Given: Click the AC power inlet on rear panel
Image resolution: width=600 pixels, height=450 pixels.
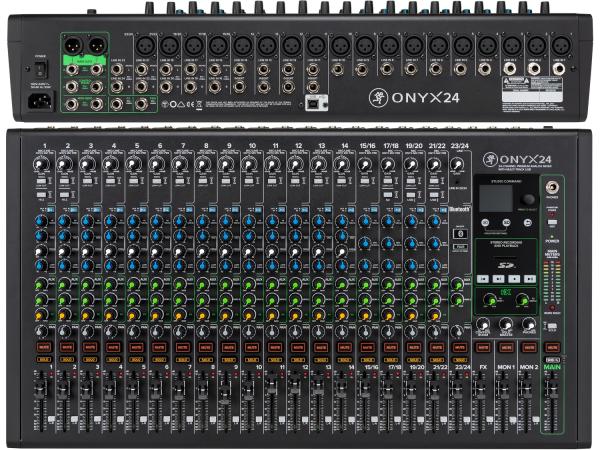Looking at the screenshot, I should 41,103.
